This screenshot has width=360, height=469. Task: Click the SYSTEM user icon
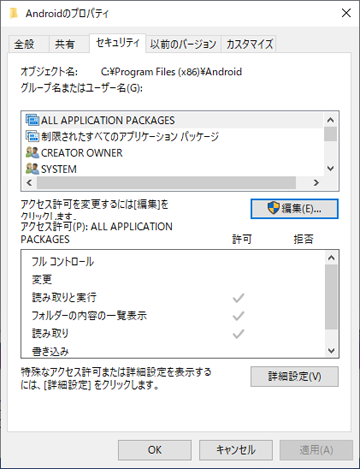point(32,169)
